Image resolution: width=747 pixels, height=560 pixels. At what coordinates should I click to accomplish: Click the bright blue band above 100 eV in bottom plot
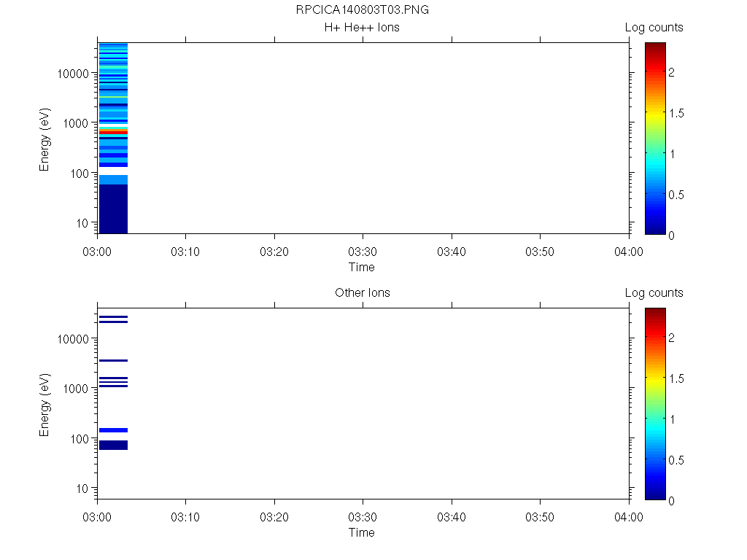coord(113,430)
